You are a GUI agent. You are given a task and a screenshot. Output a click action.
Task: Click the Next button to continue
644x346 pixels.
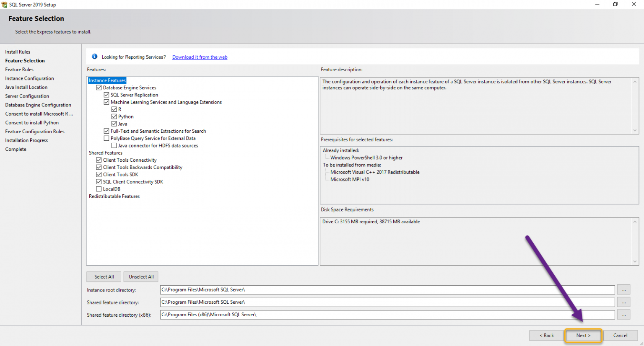[583, 335]
